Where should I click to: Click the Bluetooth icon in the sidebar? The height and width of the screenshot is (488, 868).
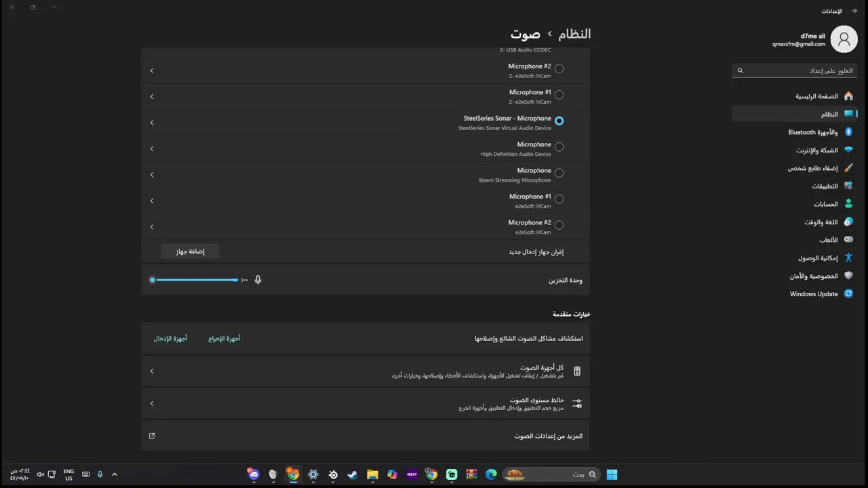[x=848, y=132]
